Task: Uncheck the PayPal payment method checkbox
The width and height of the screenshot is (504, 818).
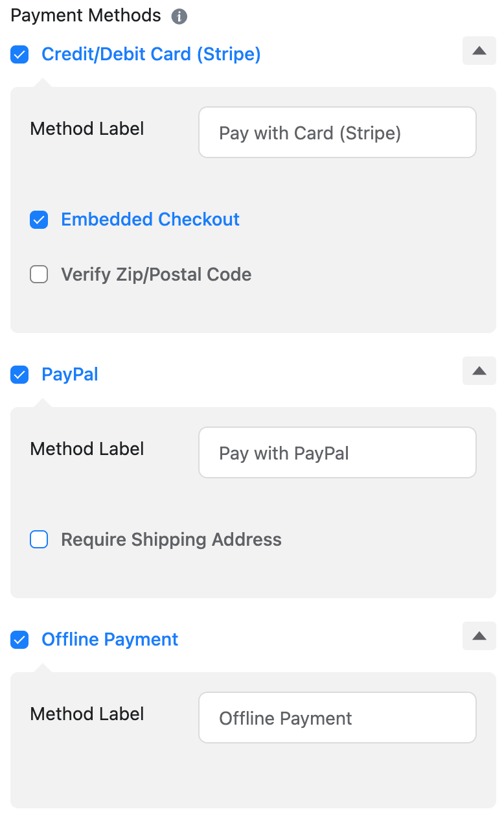Action: 20,375
